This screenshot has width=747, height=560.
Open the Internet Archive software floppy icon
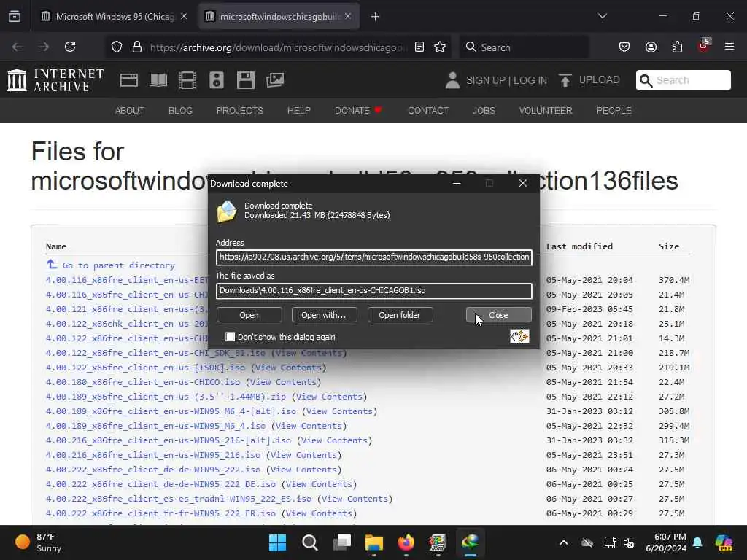(246, 80)
